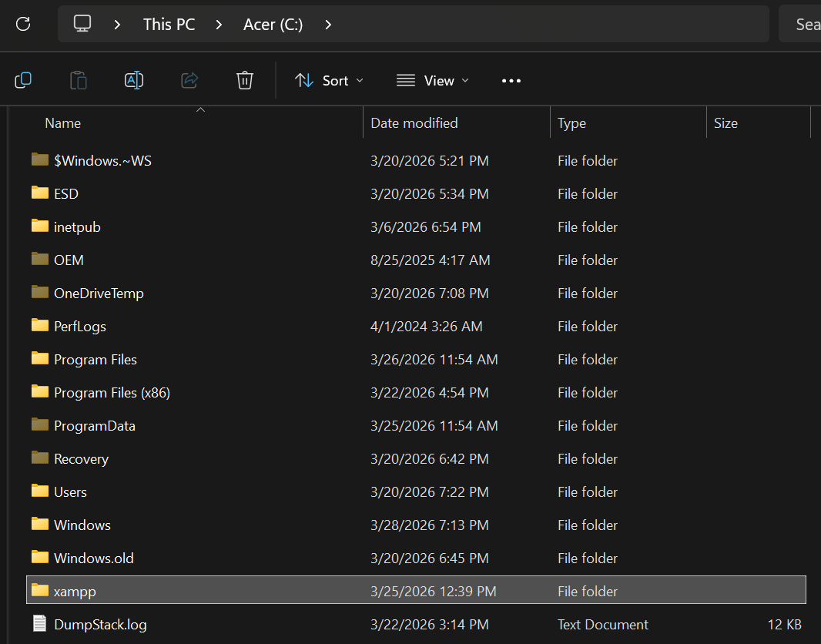Click date 3/20/2026 7:22 PM
821x644 pixels.
[x=429, y=491]
